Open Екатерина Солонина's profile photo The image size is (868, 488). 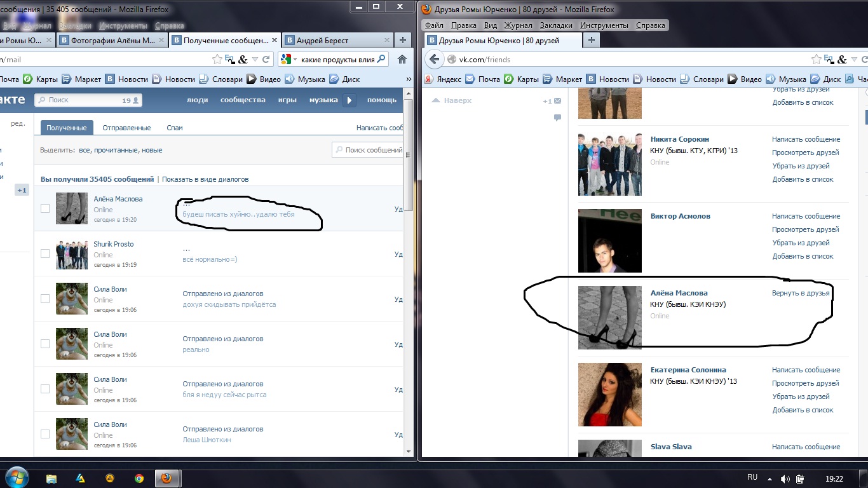click(x=610, y=395)
